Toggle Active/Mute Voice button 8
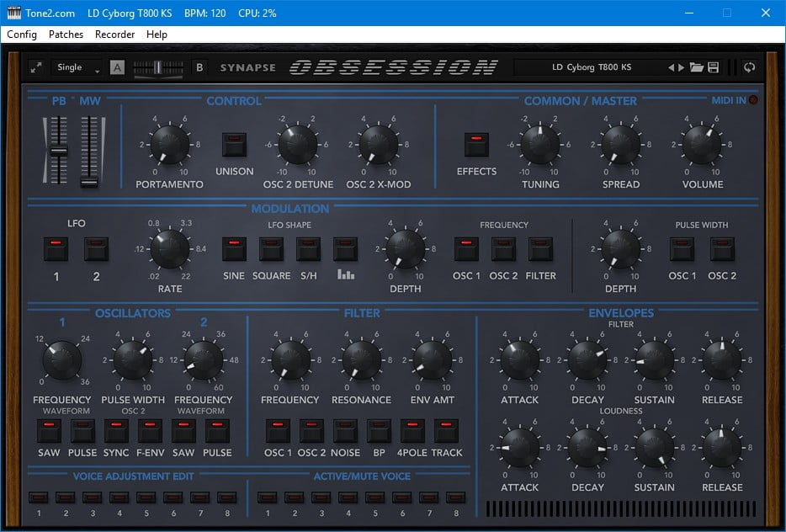Screen dimensions: 786x532 click(455, 497)
